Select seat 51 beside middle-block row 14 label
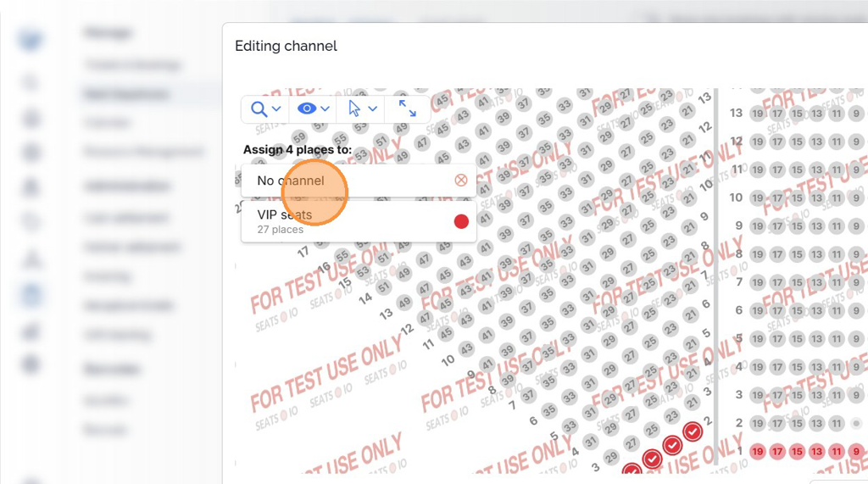 coord(384,287)
